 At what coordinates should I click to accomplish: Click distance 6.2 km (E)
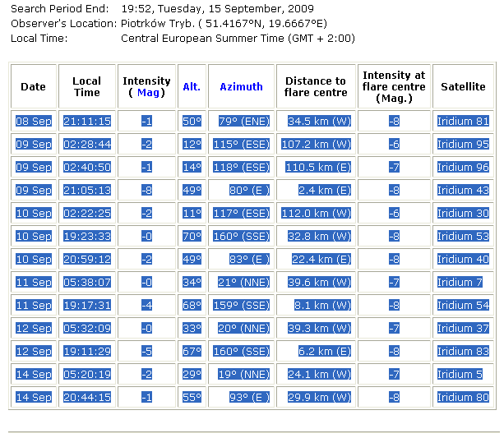(x=325, y=351)
